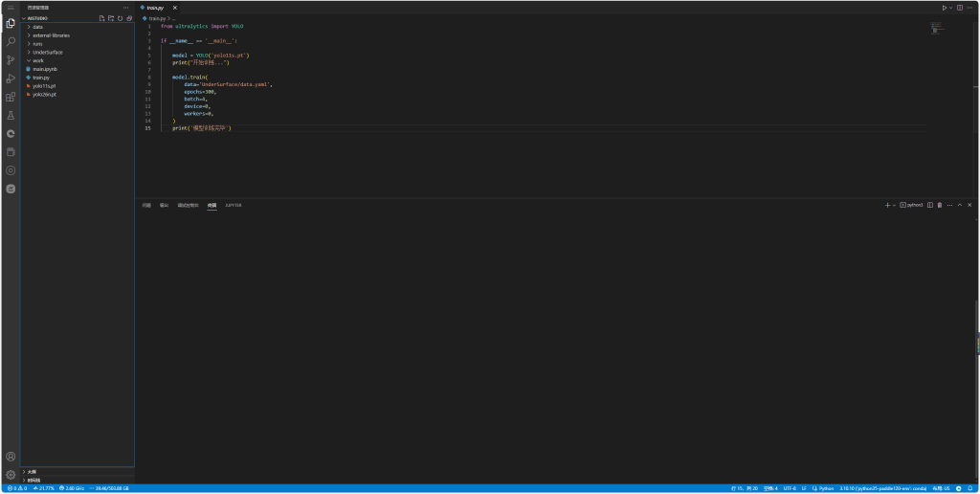Screen dimensions: 980x494
Task: Refresh the explorer file tree
Action: click(120, 18)
